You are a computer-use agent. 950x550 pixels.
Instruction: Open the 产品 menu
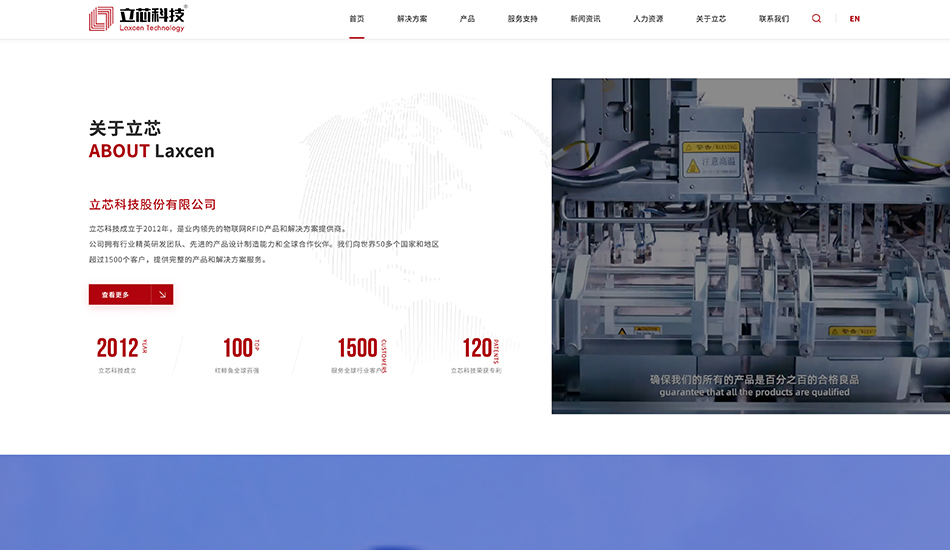[x=467, y=19]
